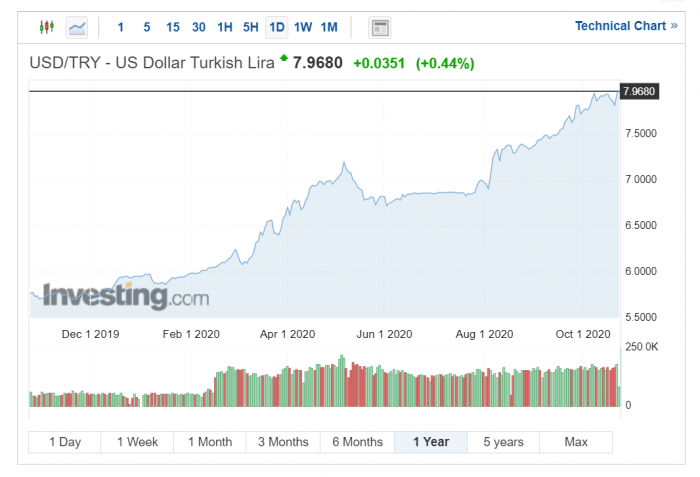Switch interval to 1M

329,27
